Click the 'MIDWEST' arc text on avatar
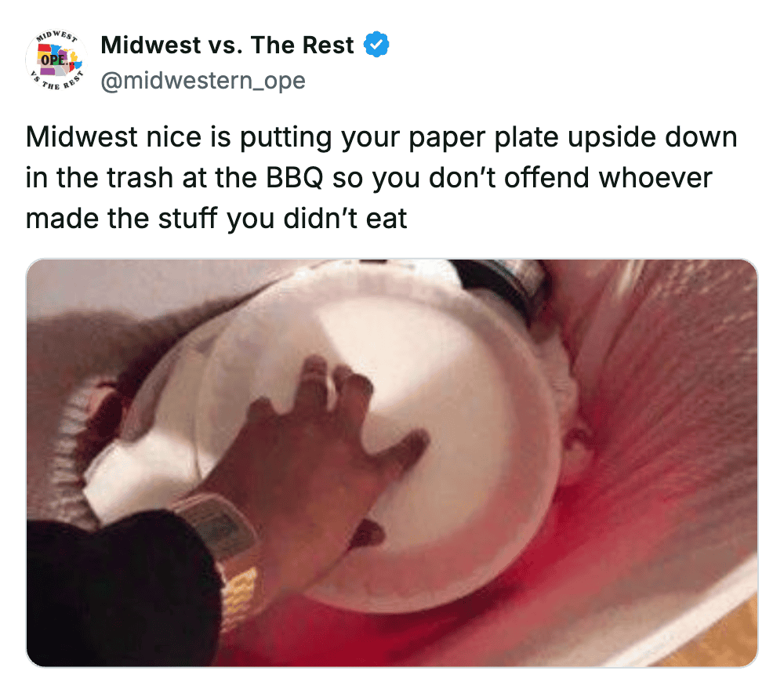This screenshot has width=784, height=693. (x=56, y=37)
